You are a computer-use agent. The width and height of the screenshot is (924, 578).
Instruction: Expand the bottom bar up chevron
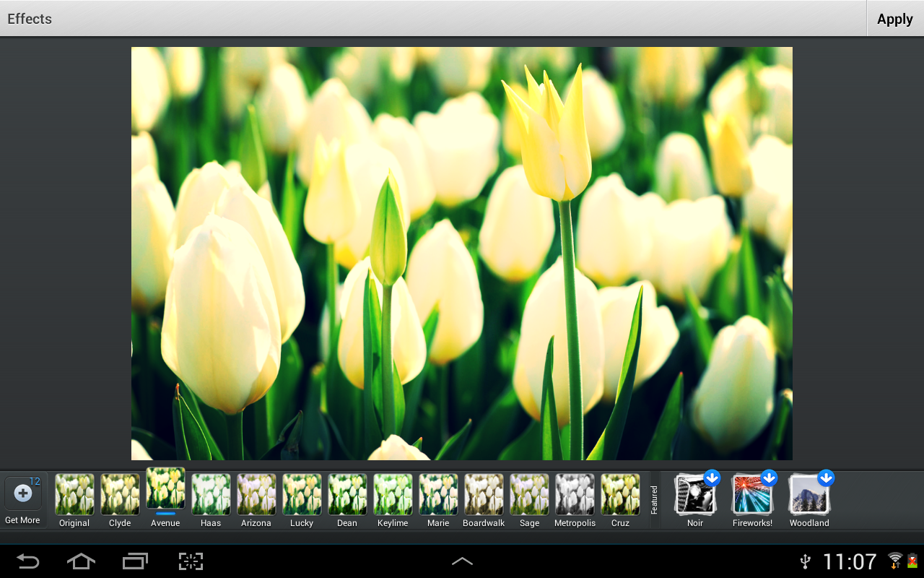coord(462,561)
